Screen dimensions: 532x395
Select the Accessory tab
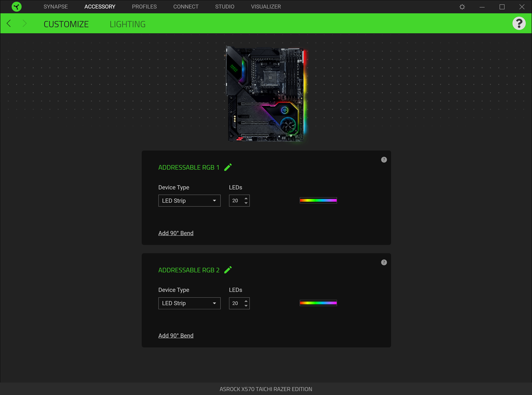pyautogui.click(x=100, y=7)
